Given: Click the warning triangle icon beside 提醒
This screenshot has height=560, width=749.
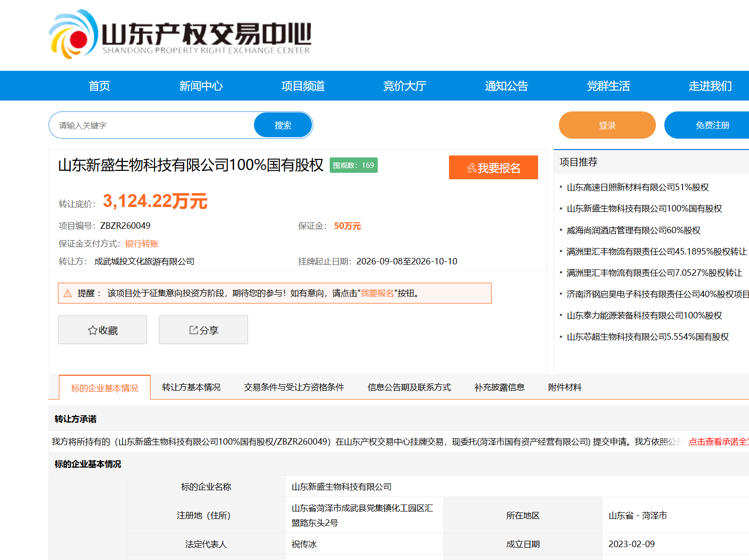Looking at the screenshot, I should point(68,293).
